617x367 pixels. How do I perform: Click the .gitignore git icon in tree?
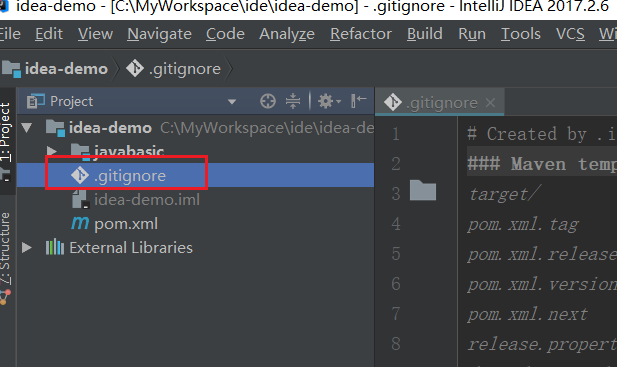click(80, 175)
